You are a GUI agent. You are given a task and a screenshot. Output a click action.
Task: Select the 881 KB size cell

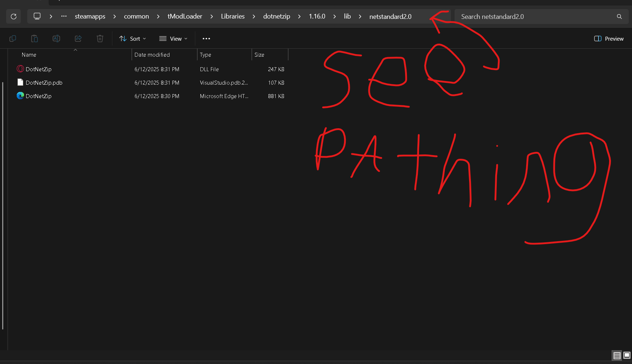coord(276,96)
